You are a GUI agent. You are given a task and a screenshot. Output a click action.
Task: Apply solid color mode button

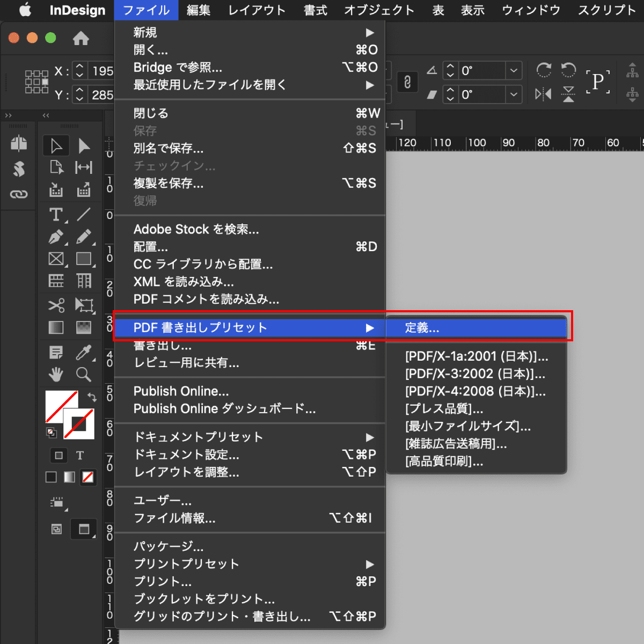click(x=51, y=477)
